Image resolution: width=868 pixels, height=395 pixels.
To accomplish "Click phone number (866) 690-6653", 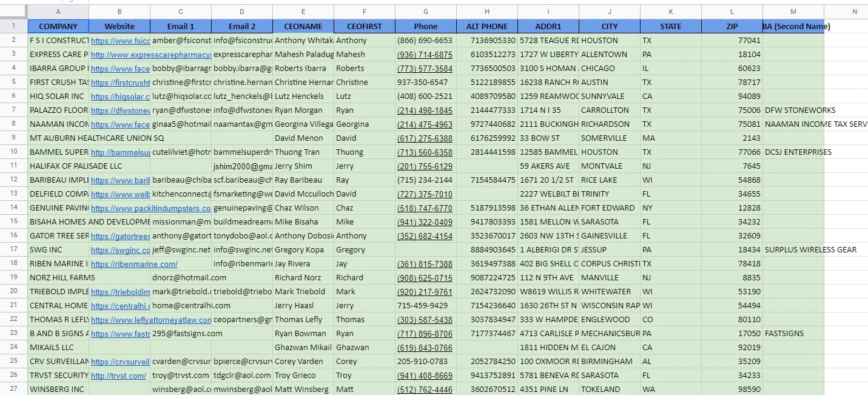I will coord(425,41).
